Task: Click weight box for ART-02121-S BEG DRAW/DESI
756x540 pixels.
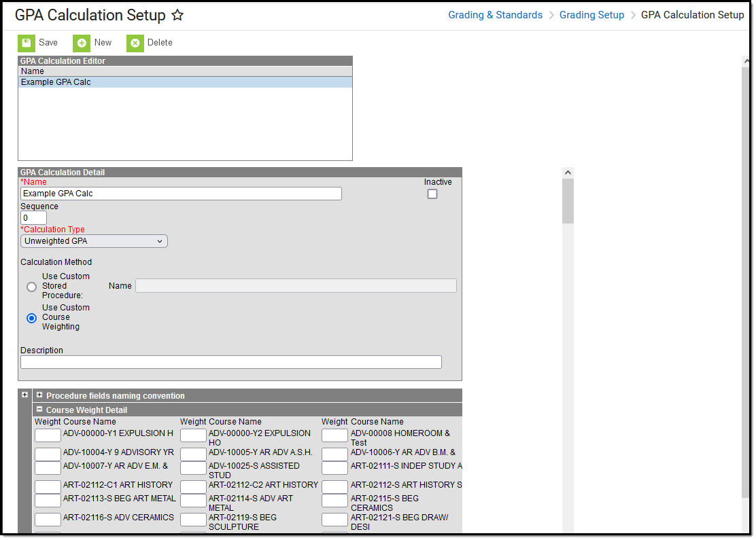Action: click(x=334, y=520)
